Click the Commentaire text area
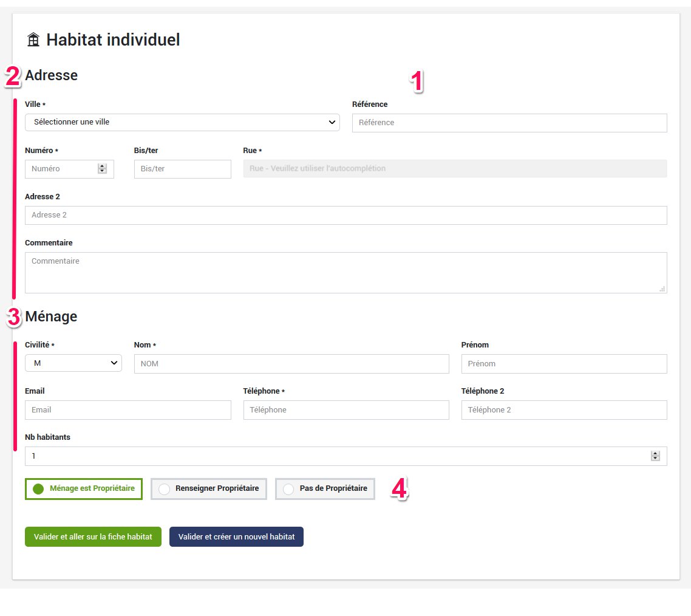Image resolution: width=691 pixels, height=616 pixels. [x=345, y=270]
